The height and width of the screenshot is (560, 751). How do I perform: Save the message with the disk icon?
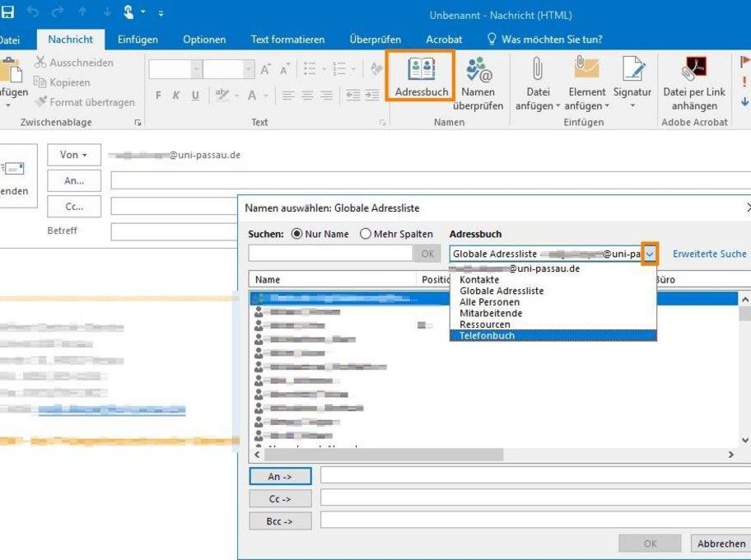[7, 12]
